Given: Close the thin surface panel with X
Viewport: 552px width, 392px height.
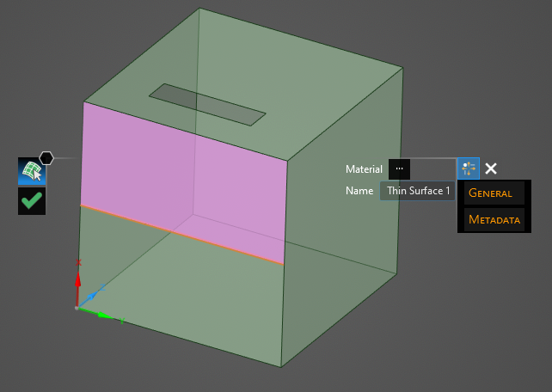Looking at the screenshot, I should click(x=491, y=168).
